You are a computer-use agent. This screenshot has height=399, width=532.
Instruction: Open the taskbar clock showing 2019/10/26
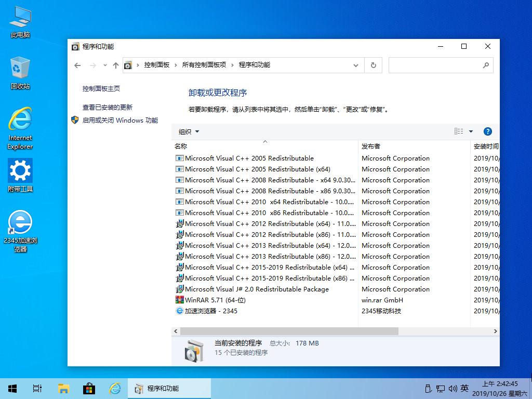coord(500,389)
